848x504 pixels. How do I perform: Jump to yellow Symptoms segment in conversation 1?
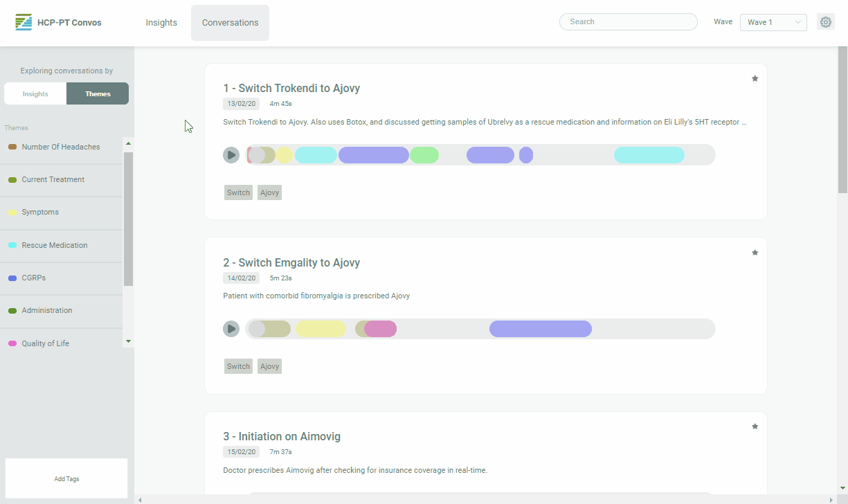click(285, 155)
